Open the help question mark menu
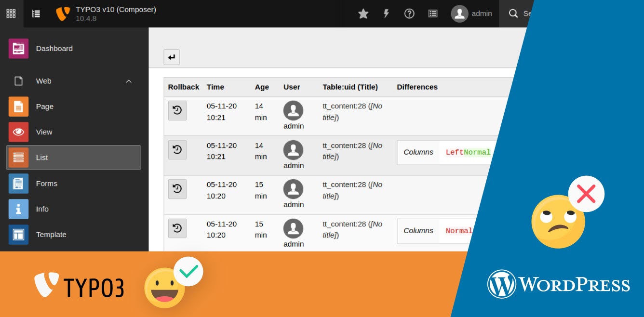 409,13
